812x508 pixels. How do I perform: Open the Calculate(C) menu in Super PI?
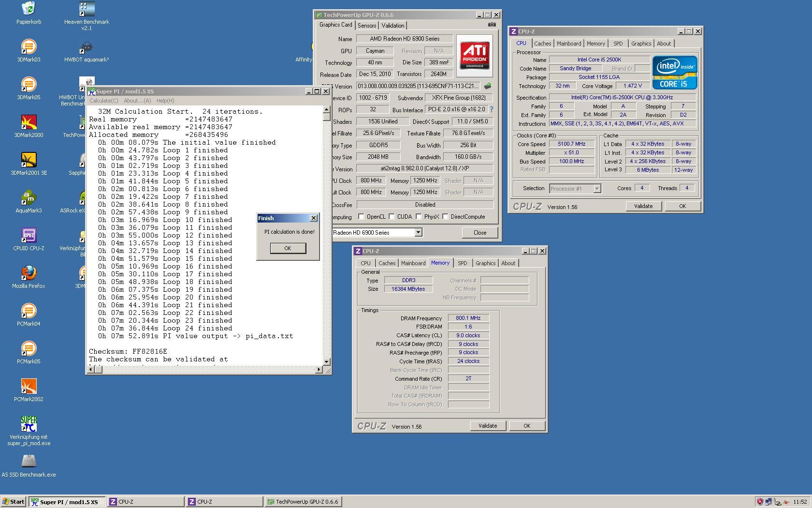(103, 101)
